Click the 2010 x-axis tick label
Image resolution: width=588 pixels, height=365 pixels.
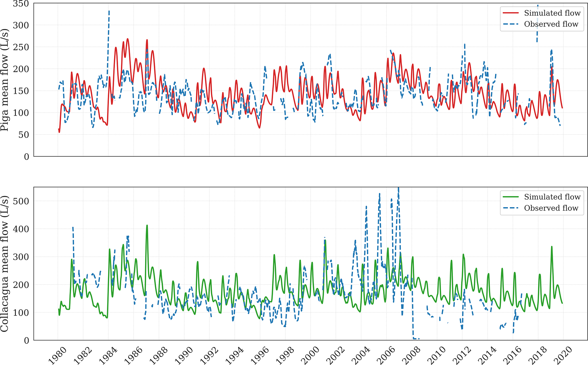(437, 355)
